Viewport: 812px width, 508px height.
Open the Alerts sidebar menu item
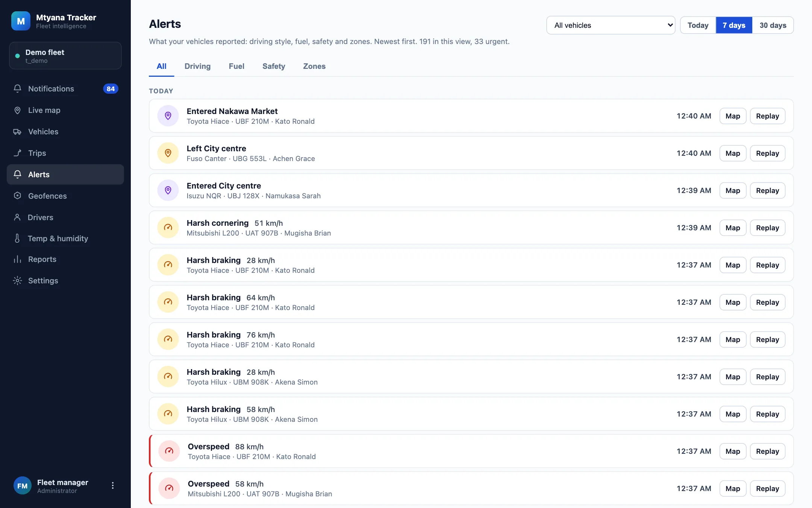[x=65, y=174]
